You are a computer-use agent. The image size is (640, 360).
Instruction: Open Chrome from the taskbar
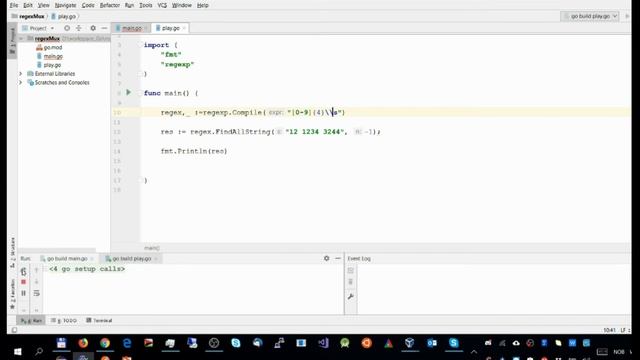pos(105,343)
